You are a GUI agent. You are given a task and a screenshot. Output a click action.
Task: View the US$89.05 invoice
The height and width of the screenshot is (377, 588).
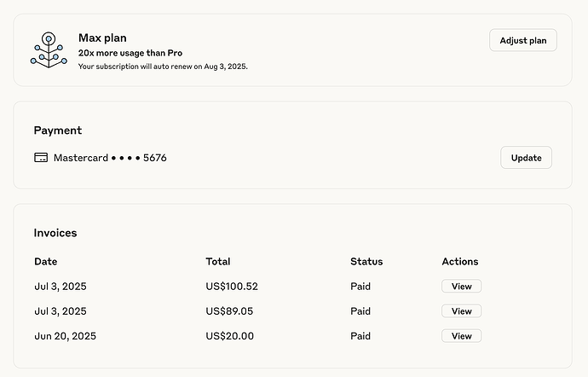461,311
